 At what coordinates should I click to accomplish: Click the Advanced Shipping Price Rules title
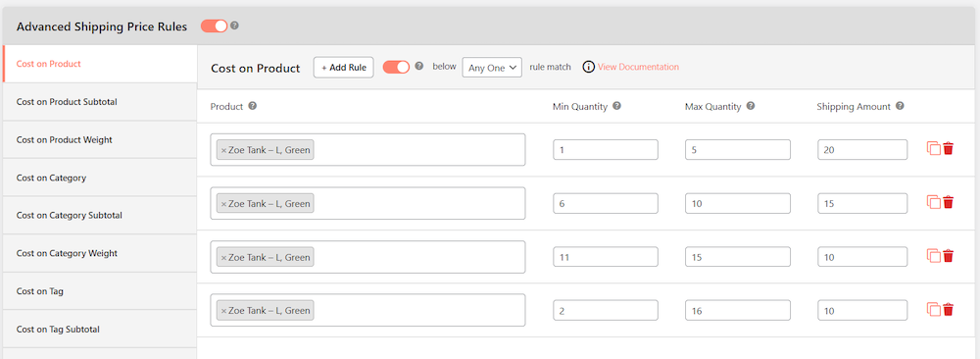point(101,26)
